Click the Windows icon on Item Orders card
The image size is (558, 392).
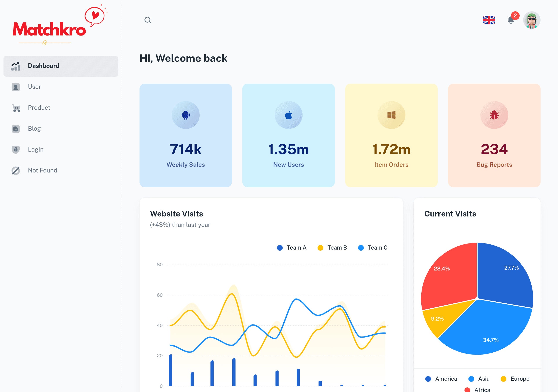(391, 115)
